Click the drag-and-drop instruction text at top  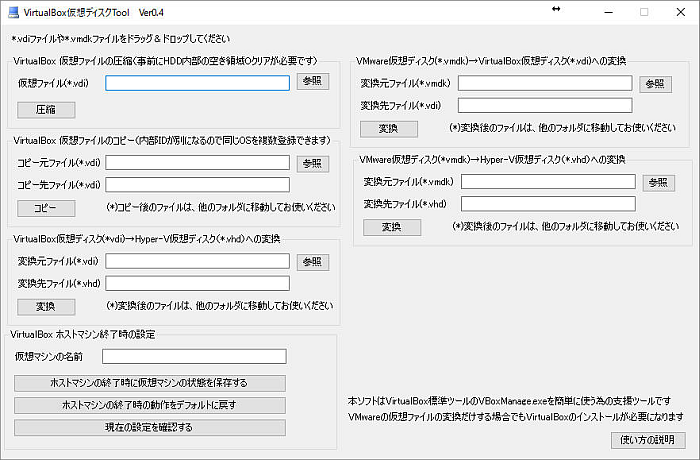click(121, 39)
